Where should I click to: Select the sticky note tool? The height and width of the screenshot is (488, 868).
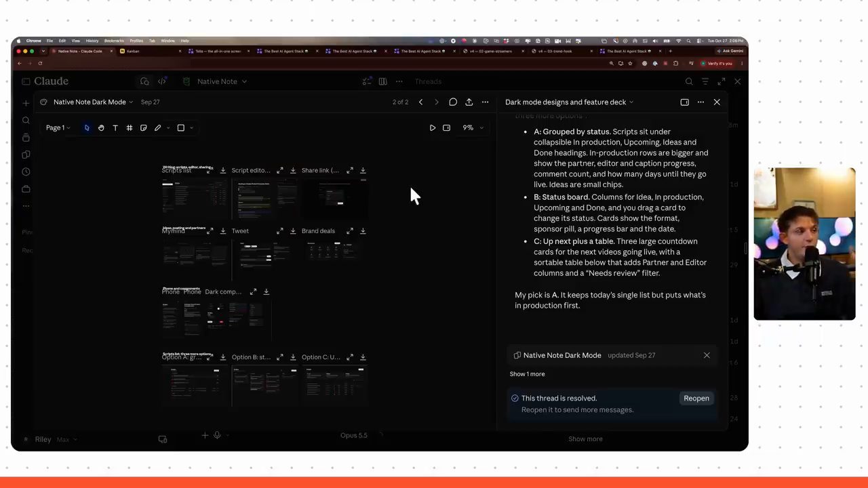point(144,127)
